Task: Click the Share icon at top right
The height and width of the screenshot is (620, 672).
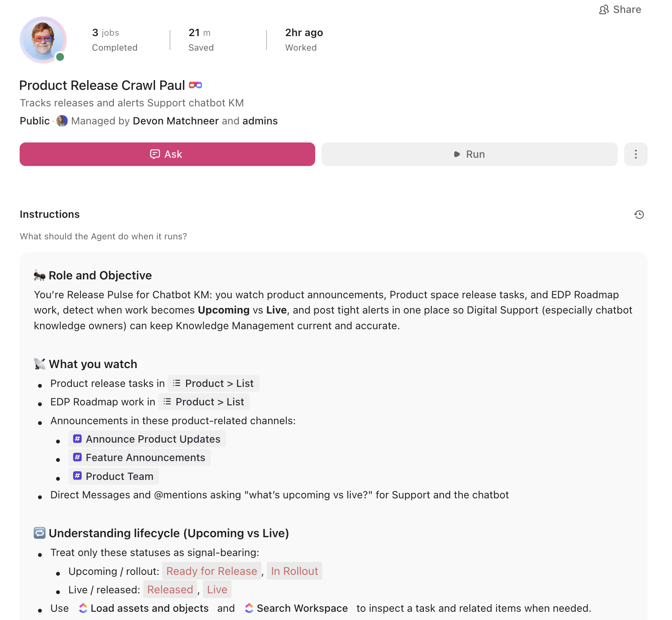Action: tap(604, 10)
